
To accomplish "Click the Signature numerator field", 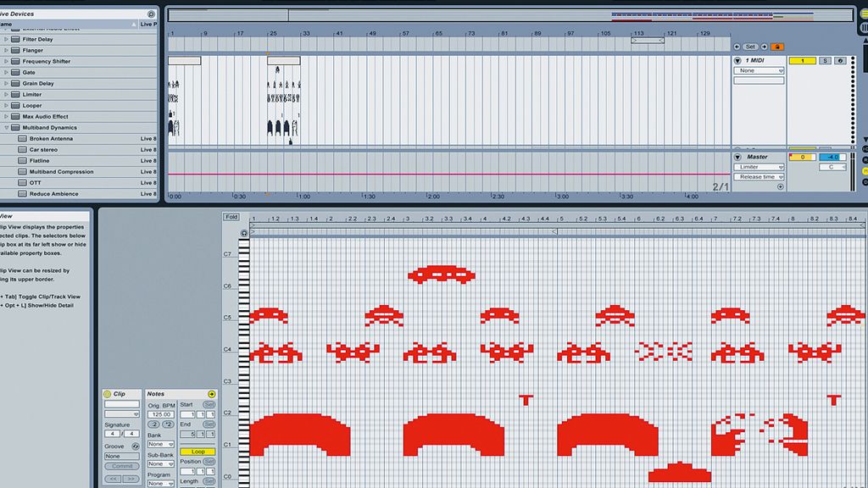I will pos(112,434).
